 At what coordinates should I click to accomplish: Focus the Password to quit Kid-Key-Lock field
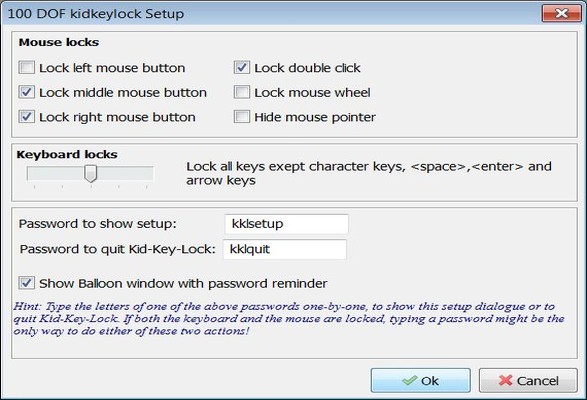[x=285, y=249]
